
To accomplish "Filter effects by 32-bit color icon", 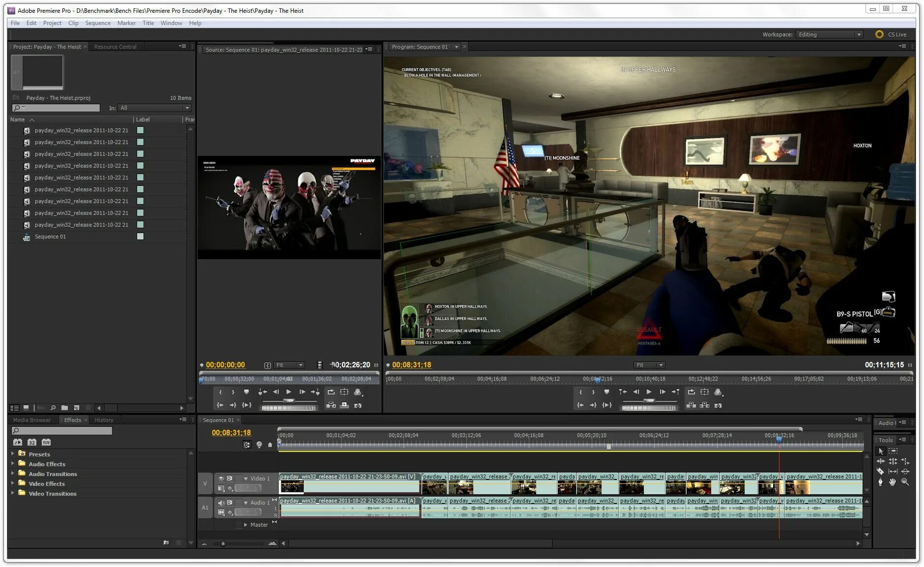I will [x=32, y=442].
